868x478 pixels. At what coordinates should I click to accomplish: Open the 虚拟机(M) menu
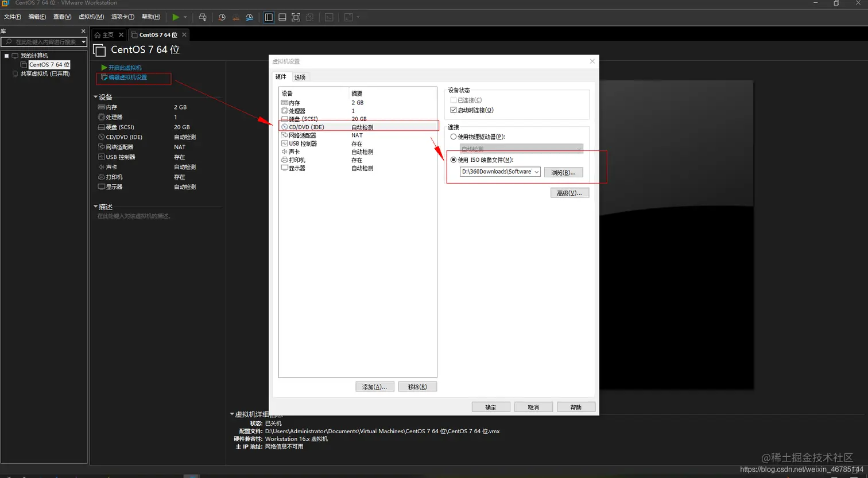coord(91,17)
